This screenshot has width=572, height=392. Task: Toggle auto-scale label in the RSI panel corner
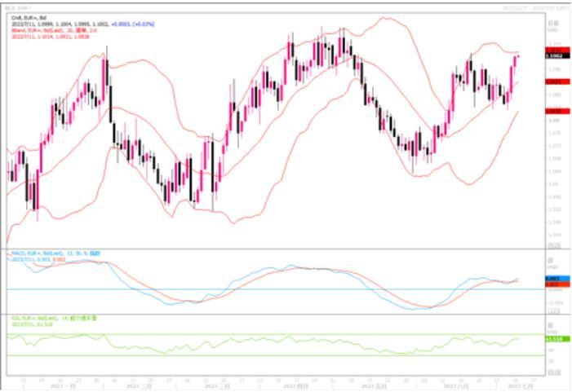click(x=554, y=372)
